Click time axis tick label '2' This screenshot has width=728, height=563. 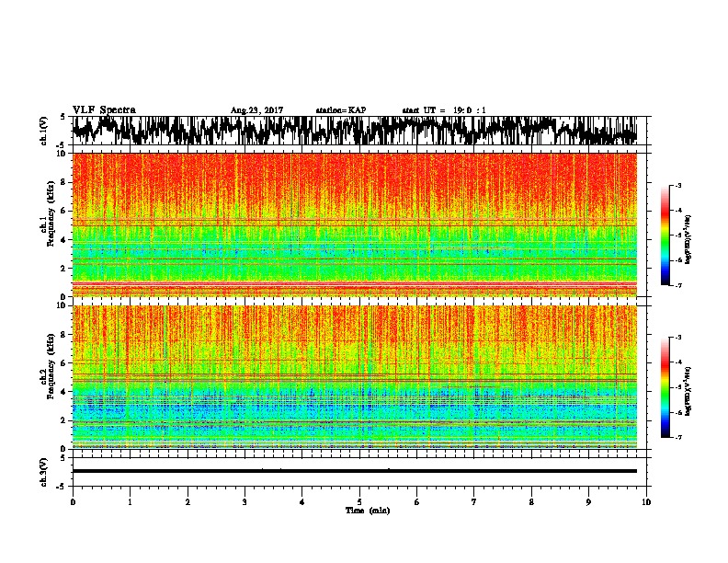point(188,502)
